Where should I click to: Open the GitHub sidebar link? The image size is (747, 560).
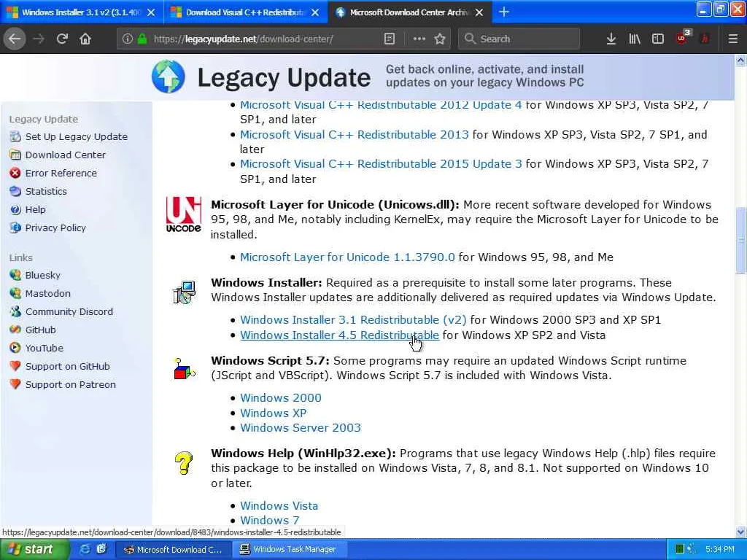[41, 330]
